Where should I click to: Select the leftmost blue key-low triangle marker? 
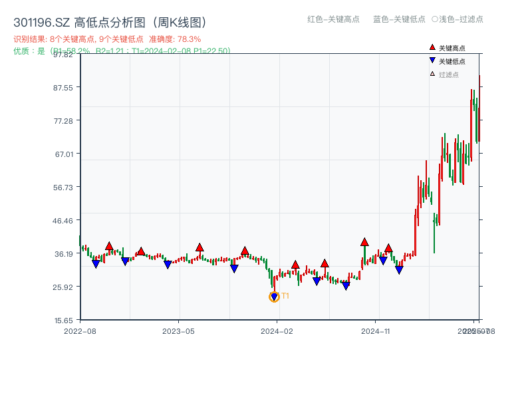96,263
